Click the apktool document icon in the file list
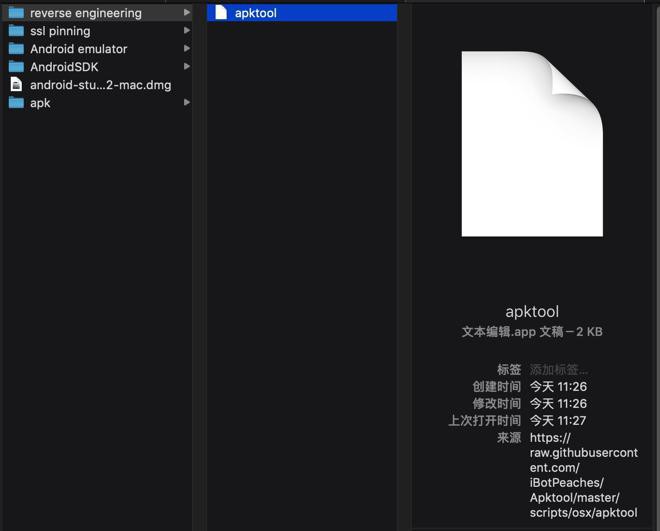This screenshot has width=660, height=531. (x=221, y=13)
